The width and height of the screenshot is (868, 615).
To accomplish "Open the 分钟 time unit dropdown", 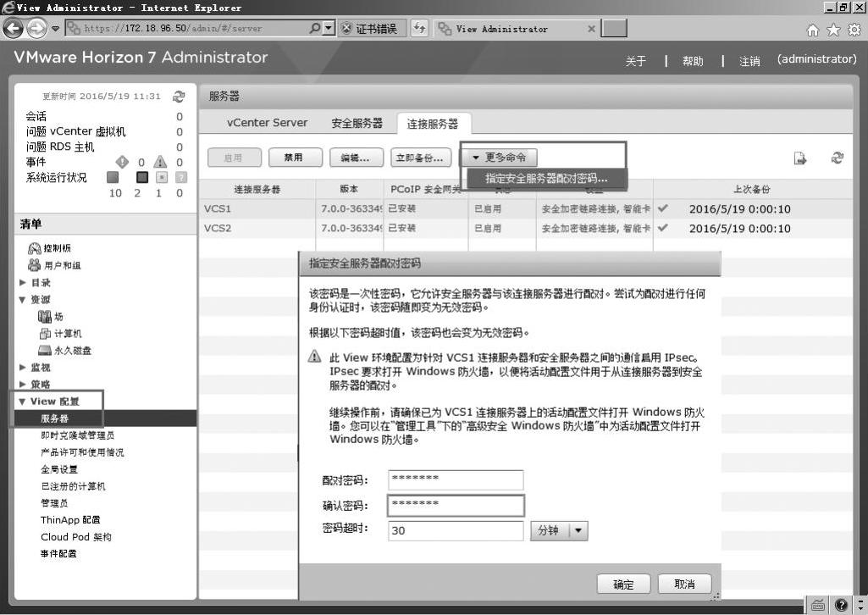I will click(x=559, y=530).
